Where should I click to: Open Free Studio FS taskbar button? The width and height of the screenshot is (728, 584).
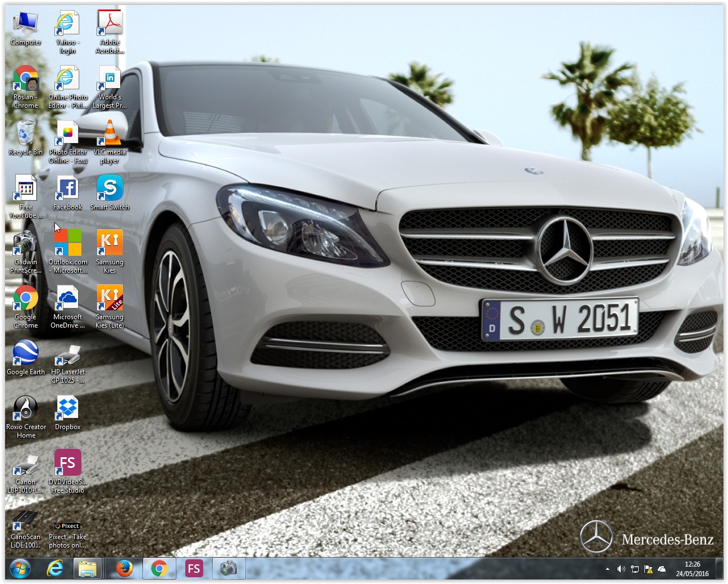pos(194,569)
